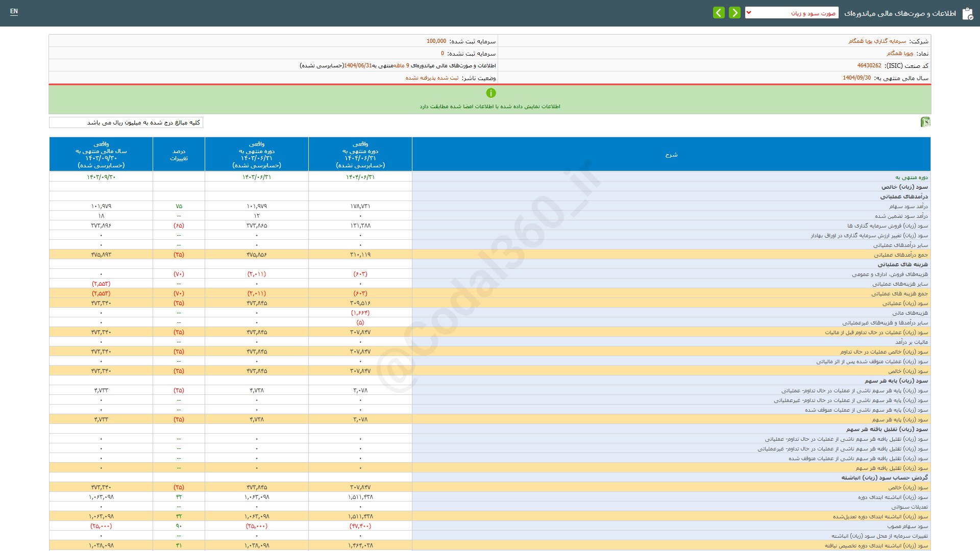Click the شرح column header
The width and height of the screenshot is (980, 551).
click(671, 155)
